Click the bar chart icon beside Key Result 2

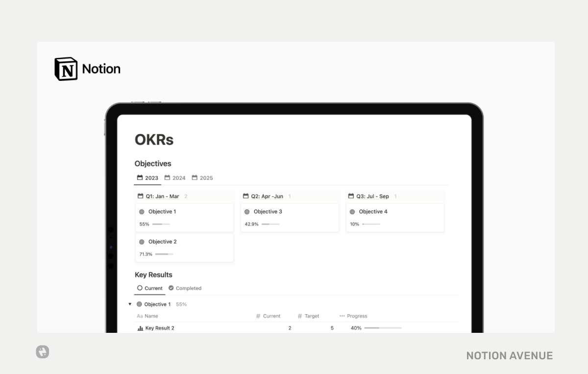point(140,328)
